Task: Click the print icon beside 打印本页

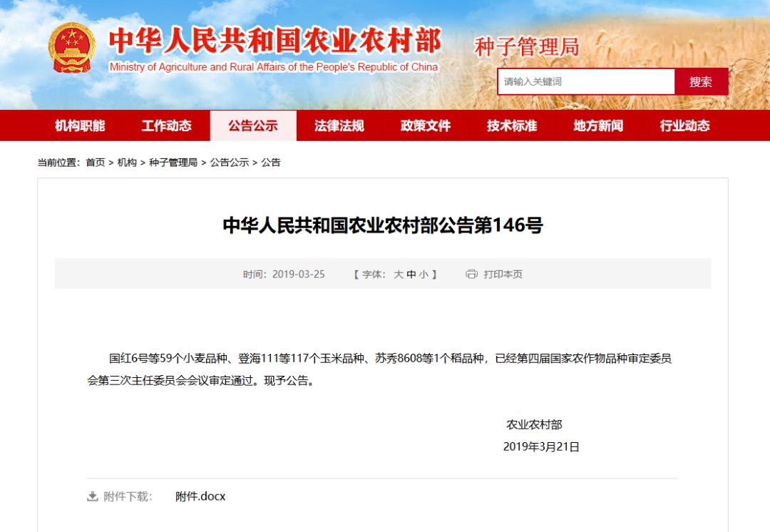Action: click(x=470, y=274)
